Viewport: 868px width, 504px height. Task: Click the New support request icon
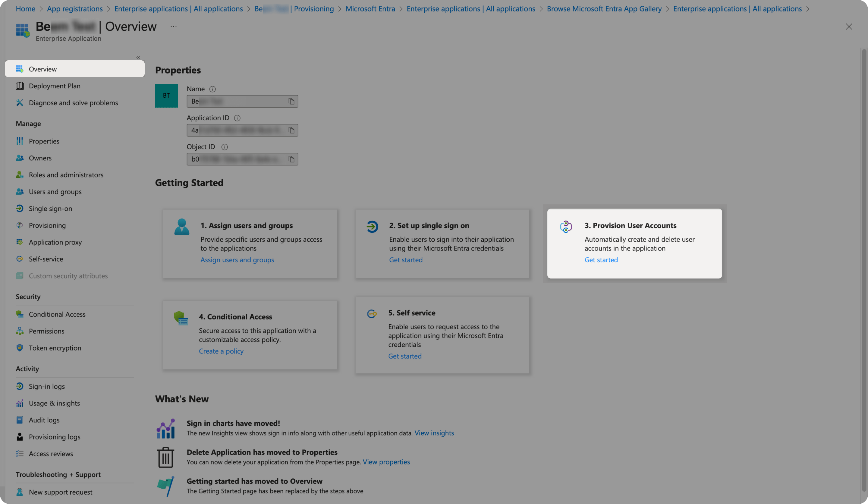(20, 492)
